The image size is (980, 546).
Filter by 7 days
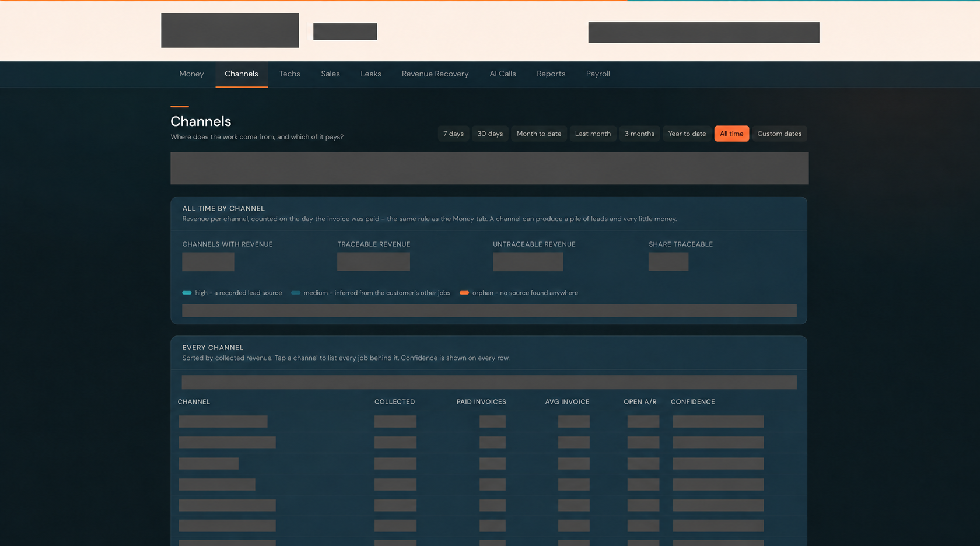pyautogui.click(x=453, y=134)
